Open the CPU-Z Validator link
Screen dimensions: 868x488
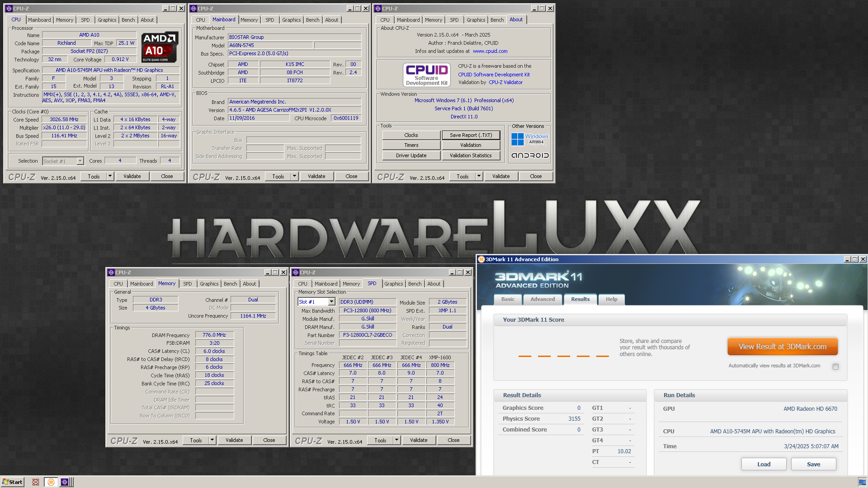(x=505, y=82)
